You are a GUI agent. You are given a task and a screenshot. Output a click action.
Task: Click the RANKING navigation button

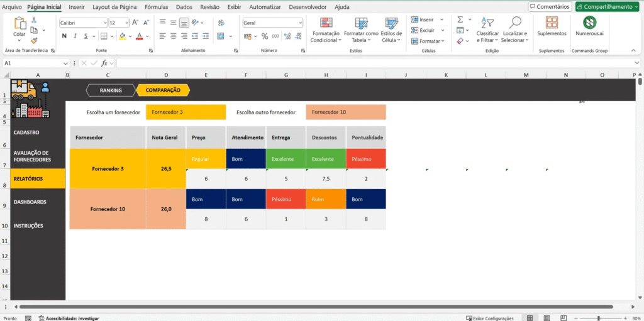(x=110, y=90)
